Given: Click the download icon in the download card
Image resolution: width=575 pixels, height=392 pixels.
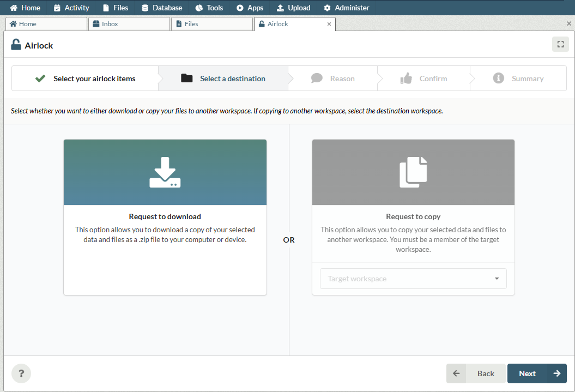Looking at the screenshot, I should click(165, 173).
